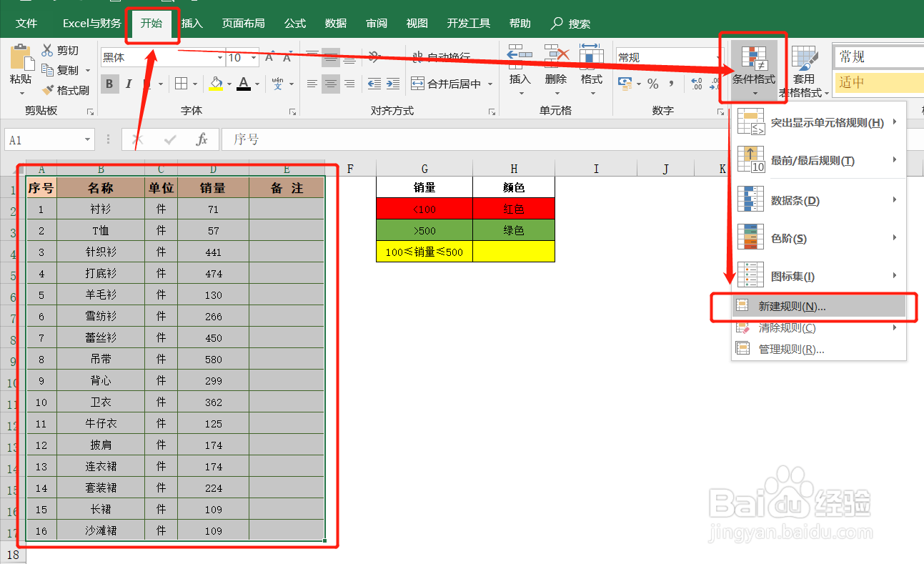Open the borders dropdown arrow
This screenshot has width=924, height=564.
195,84
